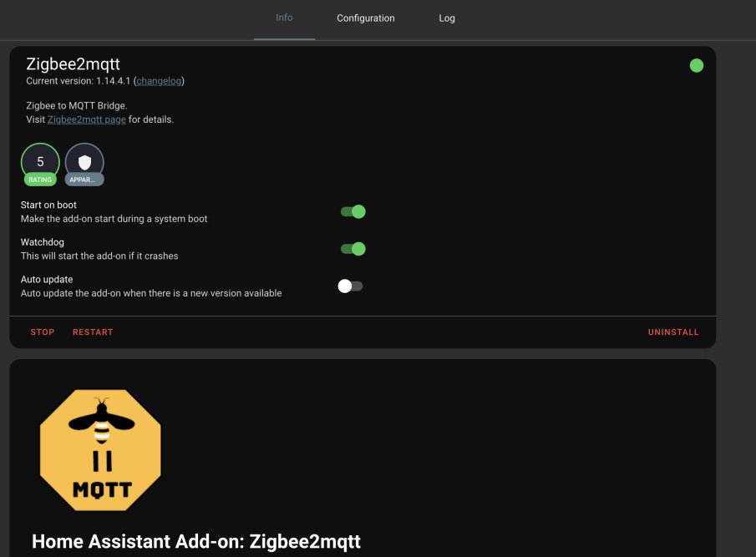
Task: Disable the Start on boot toggle
Action: click(353, 211)
